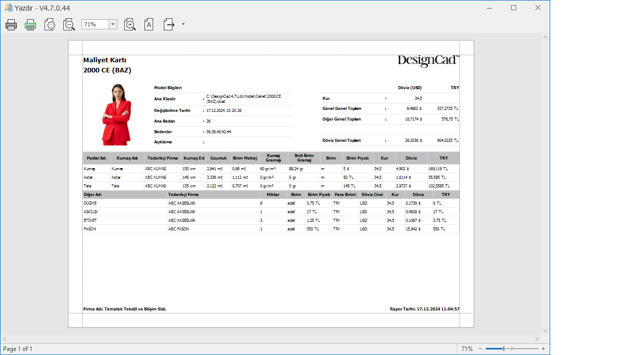Click the vertical scrollbar down arrow

tap(545, 331)
